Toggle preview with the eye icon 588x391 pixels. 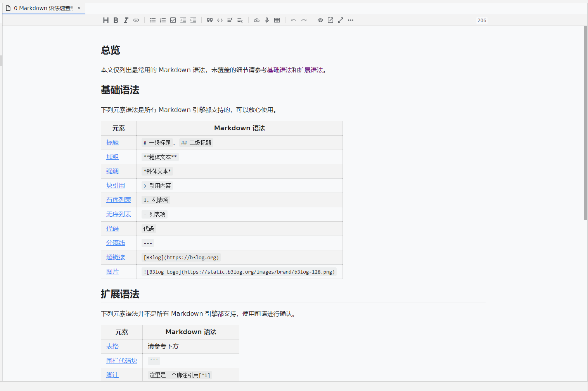tap(320, 20)
